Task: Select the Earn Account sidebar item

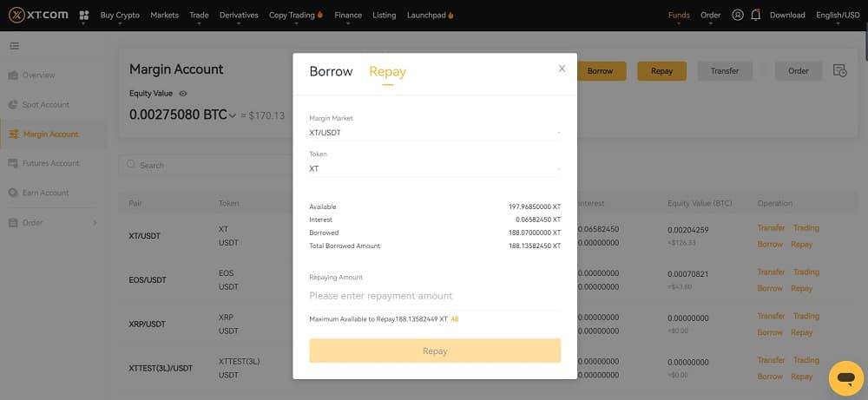Action: click(54, 193)
